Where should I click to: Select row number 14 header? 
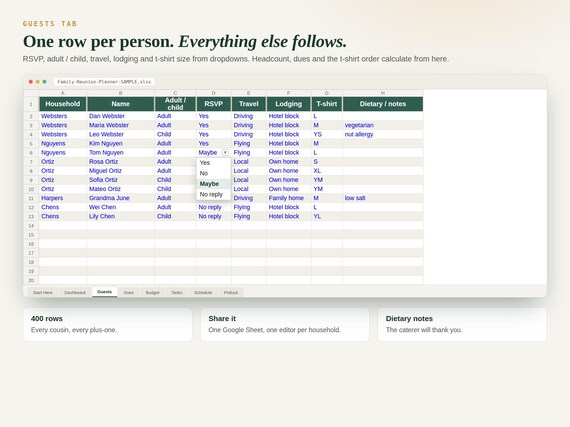[31, 225]
